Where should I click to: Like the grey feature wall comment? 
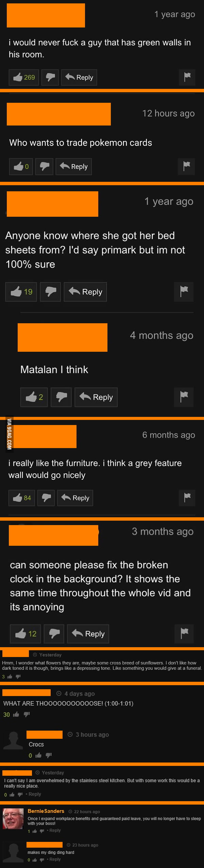coord(22,498)
